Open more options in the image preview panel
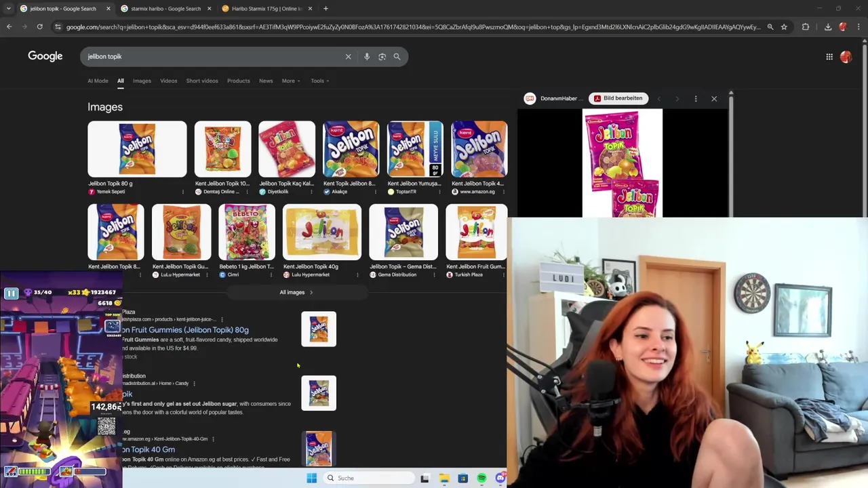Screen dimensions: 868x488 click(x=696, y=99)
